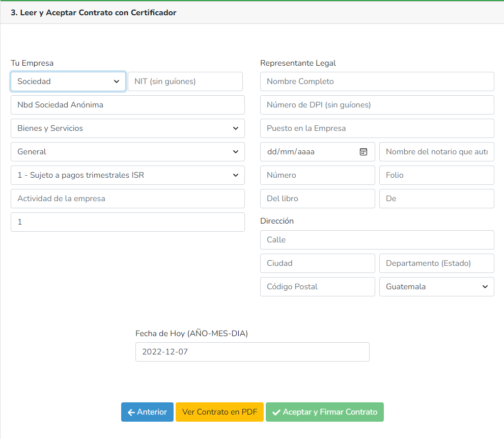Click the Fecha de Hoy date field
Image resolution: width=504 pixels, height=439 pixels.
(252, 352)
